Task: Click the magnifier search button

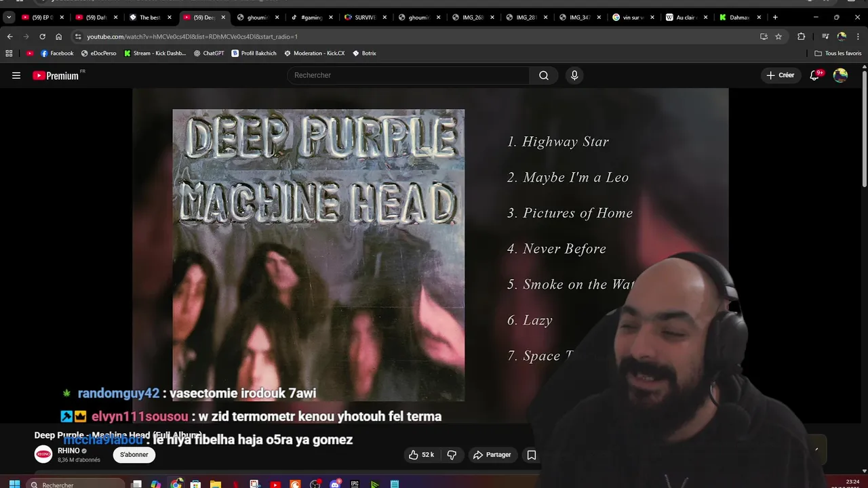Action: click(543, 75)
